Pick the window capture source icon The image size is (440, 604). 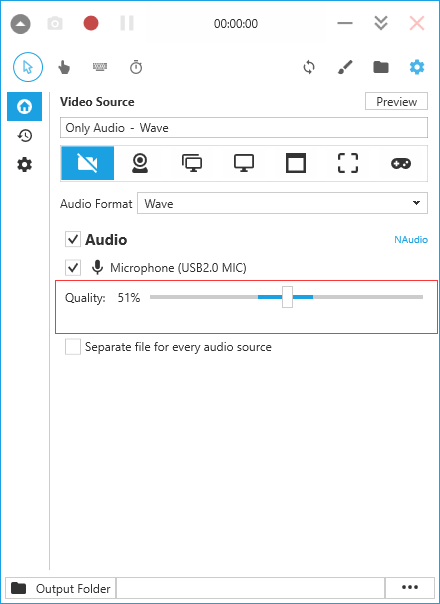296,163
